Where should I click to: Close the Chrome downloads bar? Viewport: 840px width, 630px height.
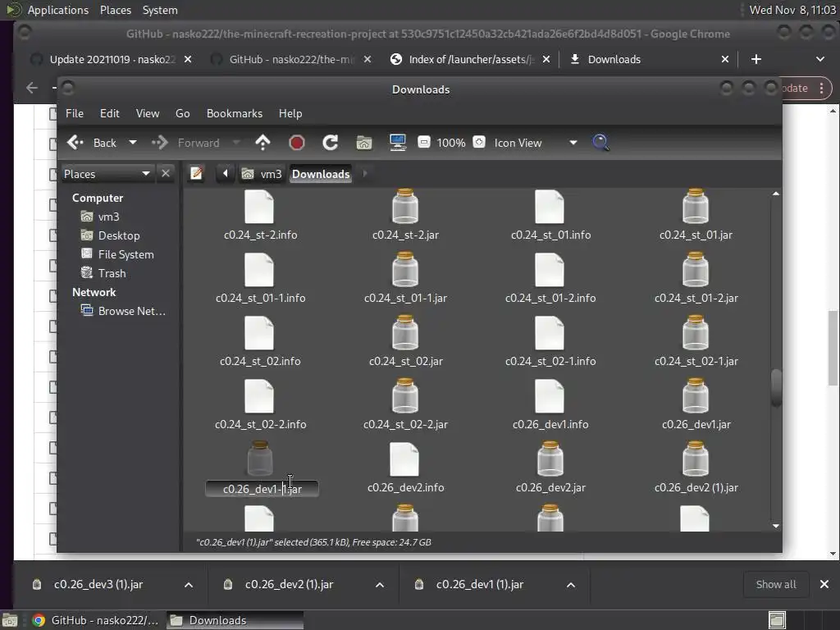tap(824, 584)
